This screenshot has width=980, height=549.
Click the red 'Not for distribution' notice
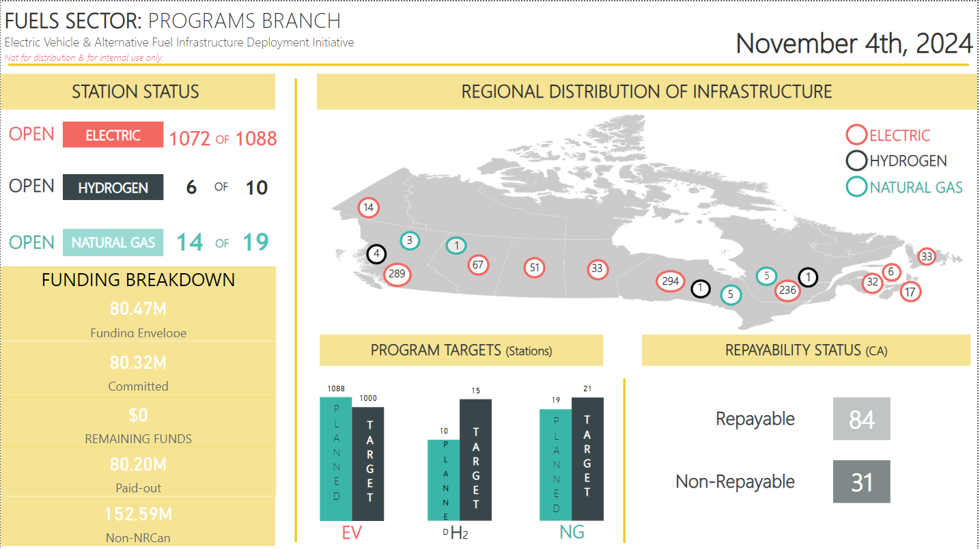[x=84, y=58]
